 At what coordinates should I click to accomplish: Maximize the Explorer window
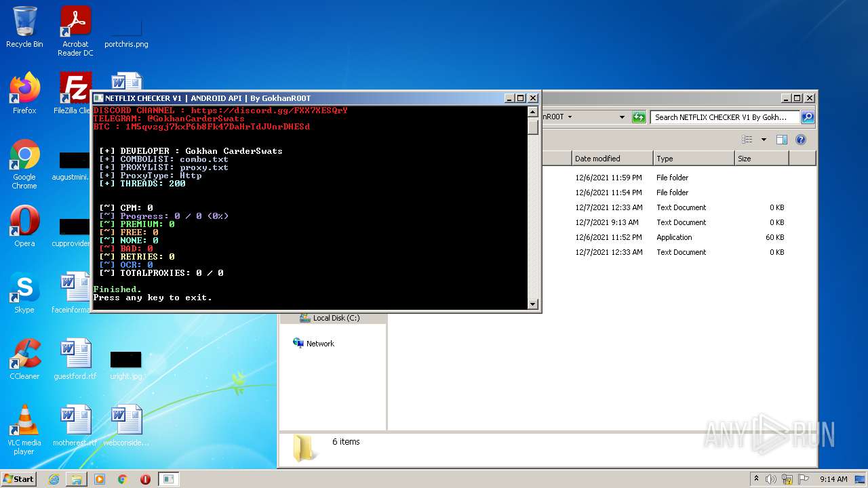pos(797,98)
